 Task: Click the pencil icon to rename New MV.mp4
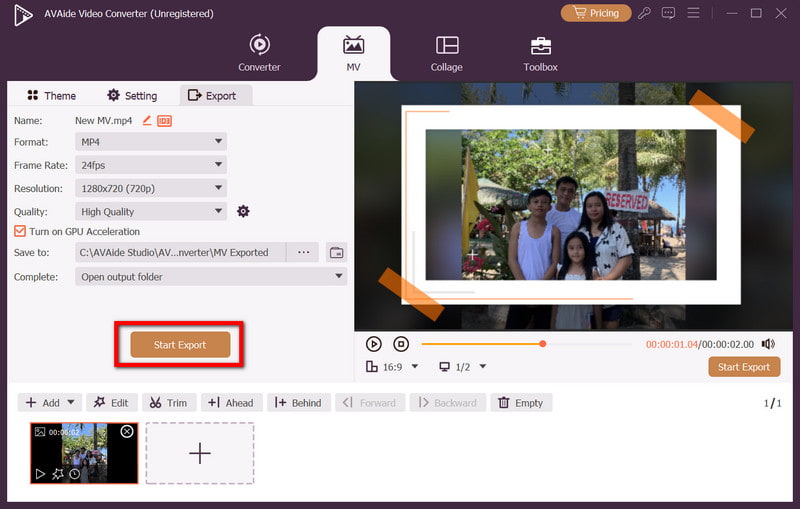[147, 121]
